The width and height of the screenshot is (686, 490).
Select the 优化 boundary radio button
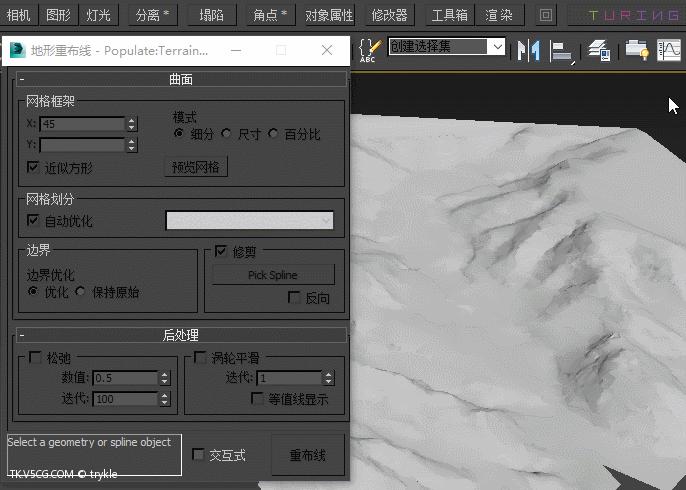pos(32,291)
